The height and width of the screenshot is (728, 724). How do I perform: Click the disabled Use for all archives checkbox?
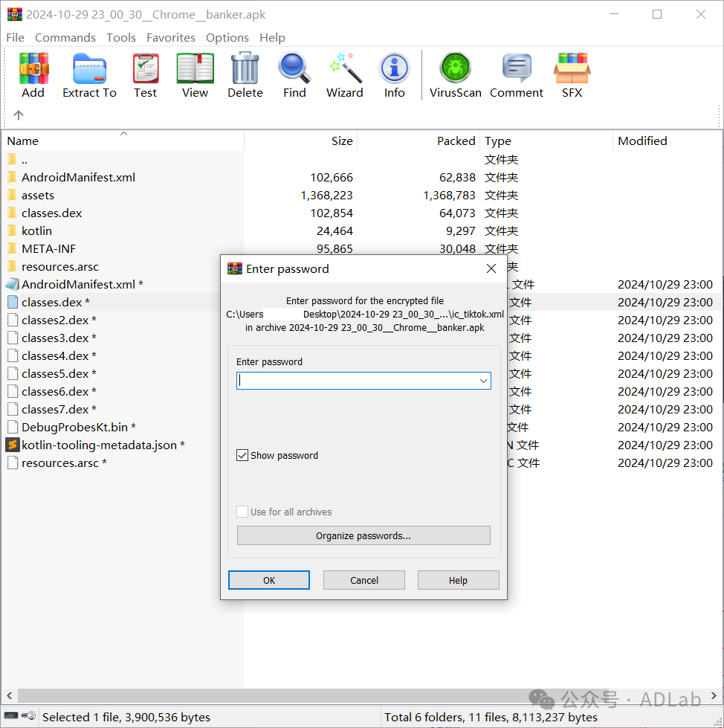242,512
